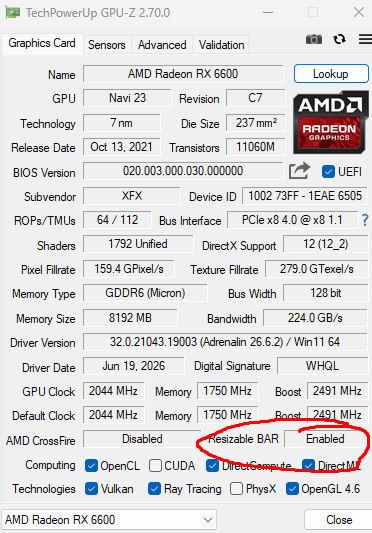Viewport: 372px width, 533px height.
Task: Expand the AMD Radeon RX 6600 dropdown
Action: click(109, 520)
